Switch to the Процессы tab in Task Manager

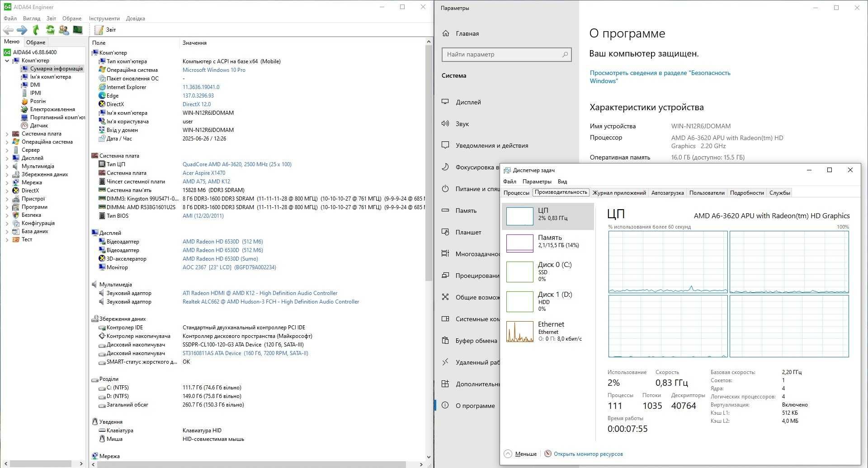516,193
